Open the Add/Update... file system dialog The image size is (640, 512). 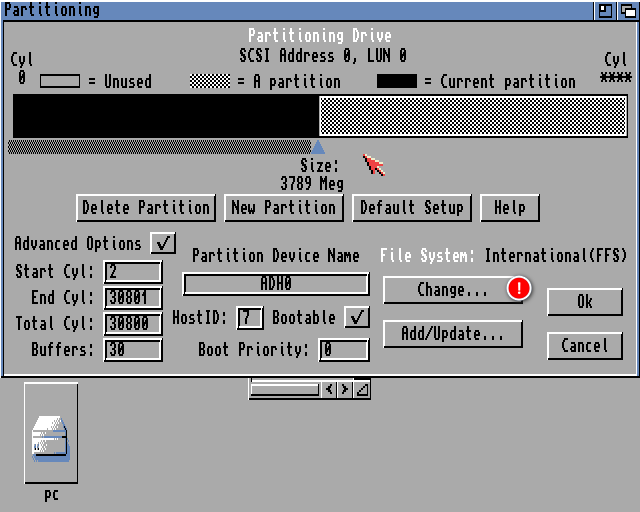tap(452, 333)
